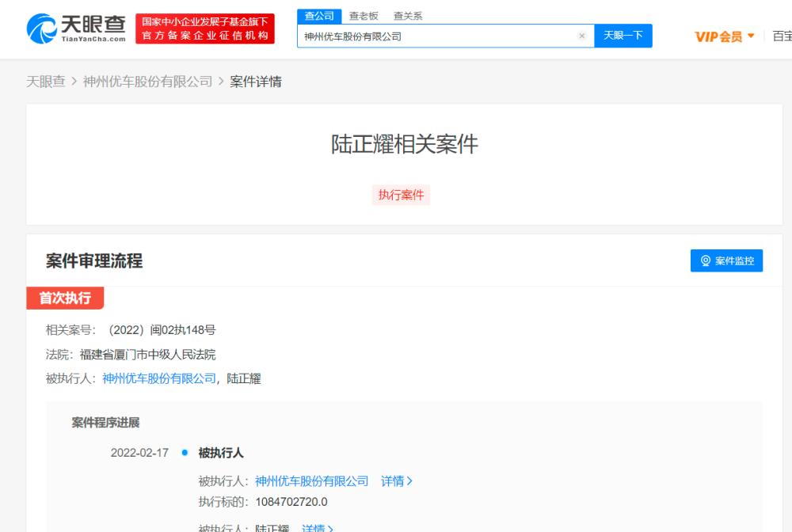
Task: Click the 执行案件 tag
Action: [x=401, y=195]
